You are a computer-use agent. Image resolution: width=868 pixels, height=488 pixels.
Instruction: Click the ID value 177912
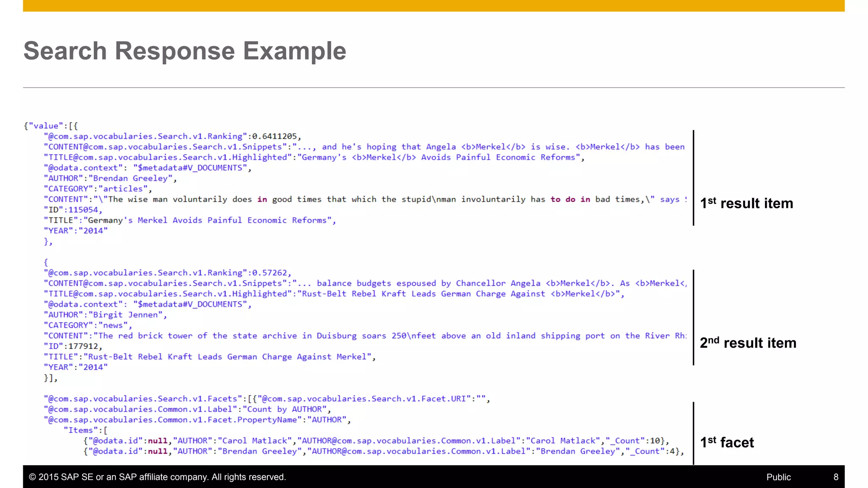click(x=83, y=346)
